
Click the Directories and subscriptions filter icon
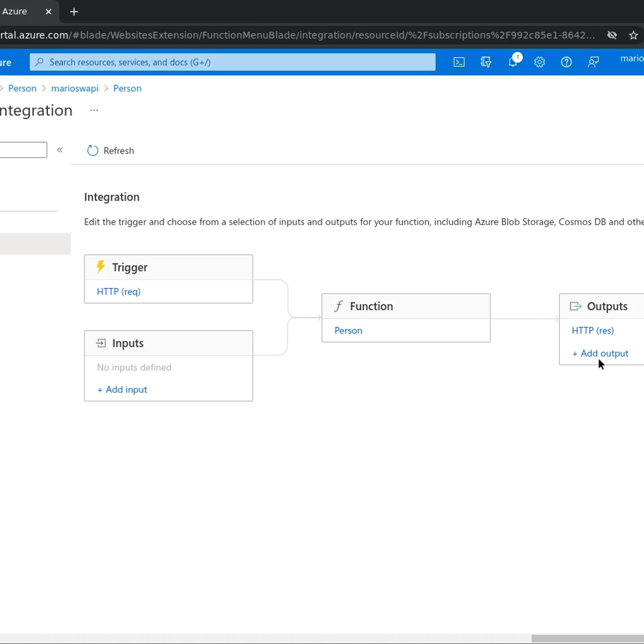486,62
